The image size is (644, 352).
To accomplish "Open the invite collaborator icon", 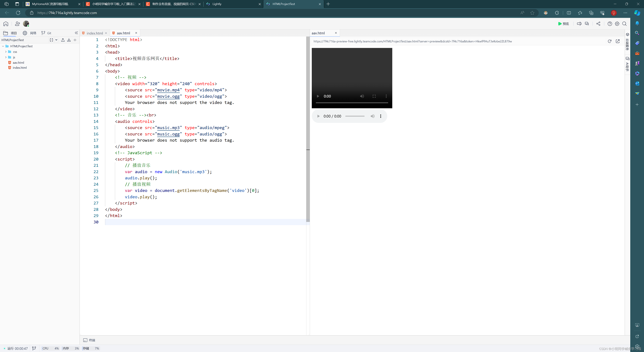I will (x=17, y=24).
